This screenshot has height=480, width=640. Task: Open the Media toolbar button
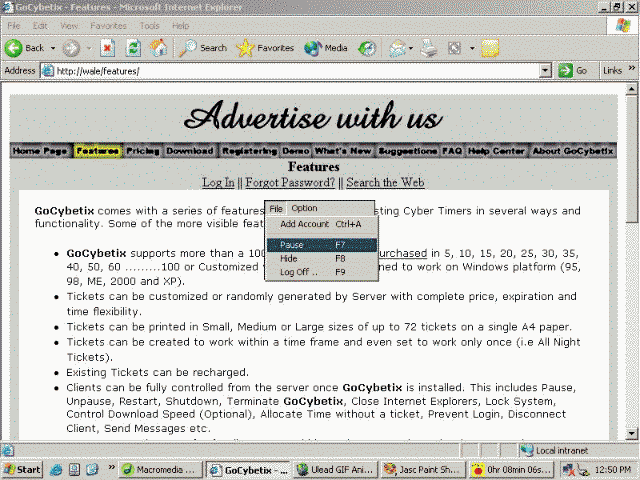(326, 48)
